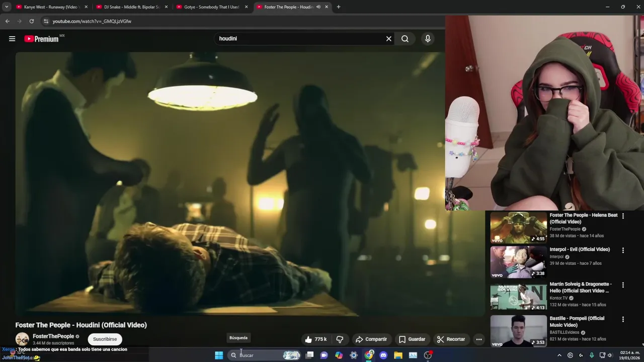
Task: Open Kontor.TV channel name
Action: coord(558,298)
